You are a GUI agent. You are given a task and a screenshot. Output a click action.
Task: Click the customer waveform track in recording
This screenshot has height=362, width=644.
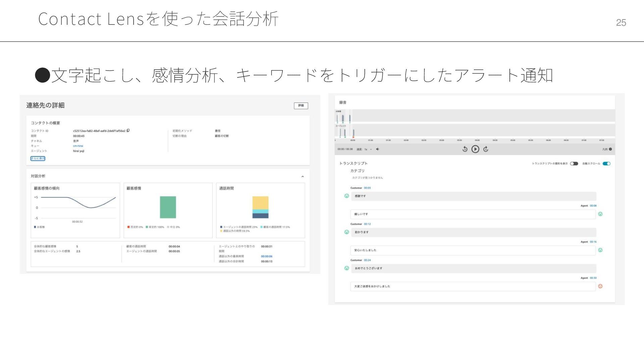(x=475, y=116)
